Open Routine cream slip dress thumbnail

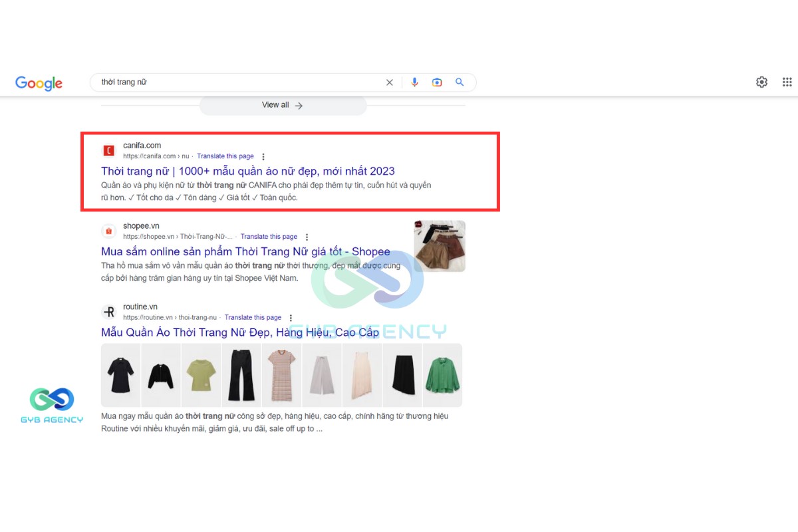[362, 375]
